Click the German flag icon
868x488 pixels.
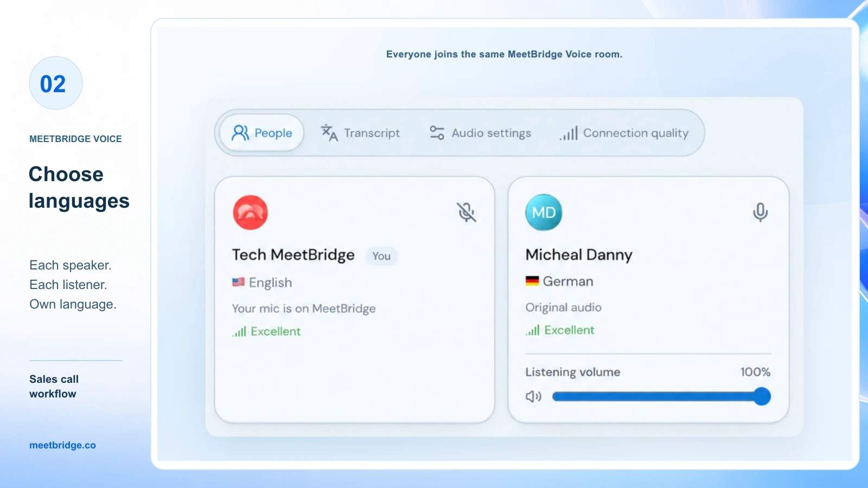click(532, 281)
